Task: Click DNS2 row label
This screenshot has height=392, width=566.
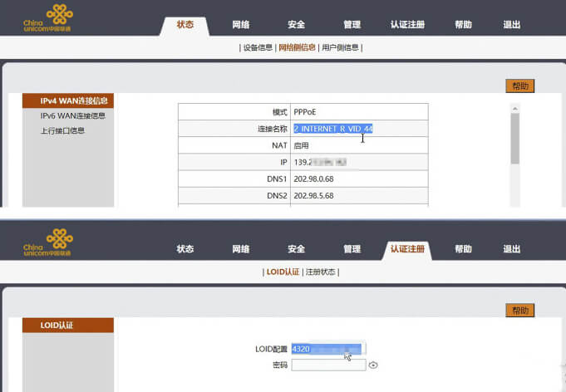Action: click(x=277, y=195)
